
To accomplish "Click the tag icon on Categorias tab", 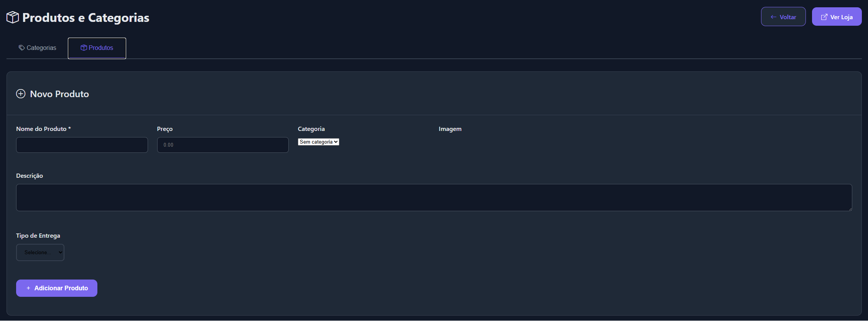I will [22, 48].
